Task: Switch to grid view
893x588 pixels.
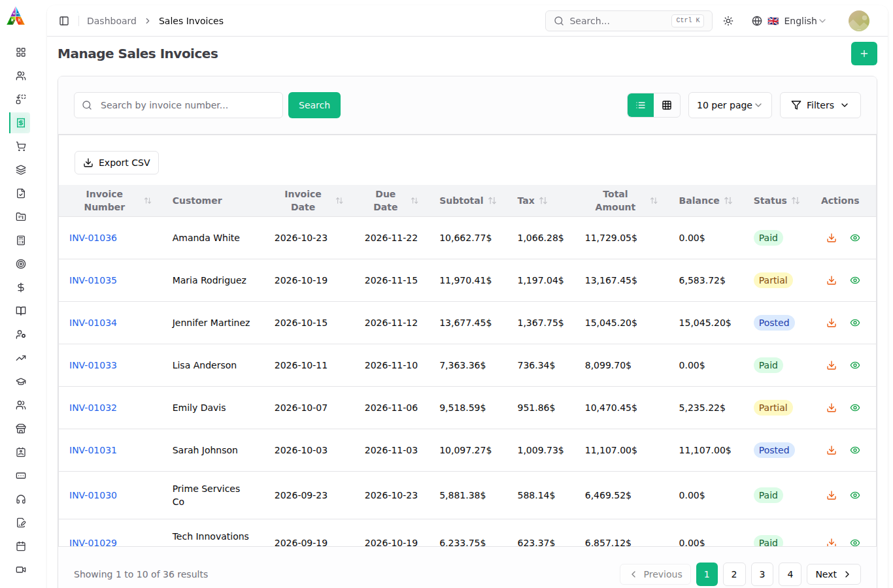Action: click(667, 105)
